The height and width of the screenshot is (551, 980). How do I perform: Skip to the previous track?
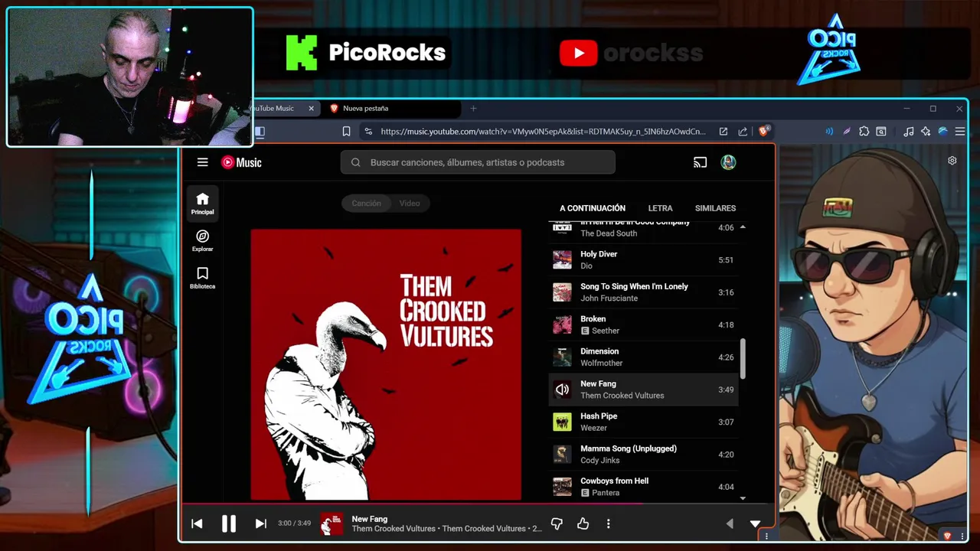pyautogui.click(x=197, y=523)
